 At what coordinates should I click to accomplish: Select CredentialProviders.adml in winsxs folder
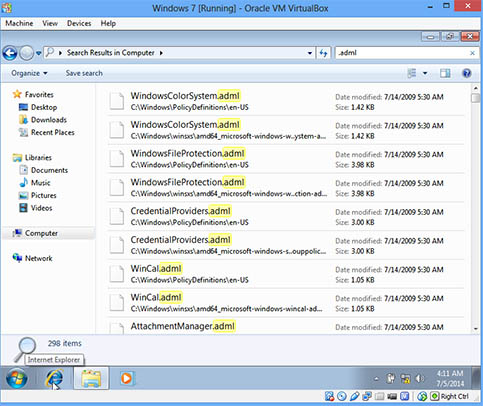(285, 245)
